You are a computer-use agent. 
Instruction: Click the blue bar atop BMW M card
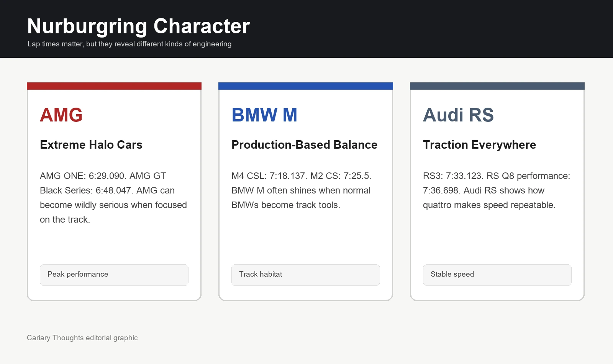click(306, 86)
